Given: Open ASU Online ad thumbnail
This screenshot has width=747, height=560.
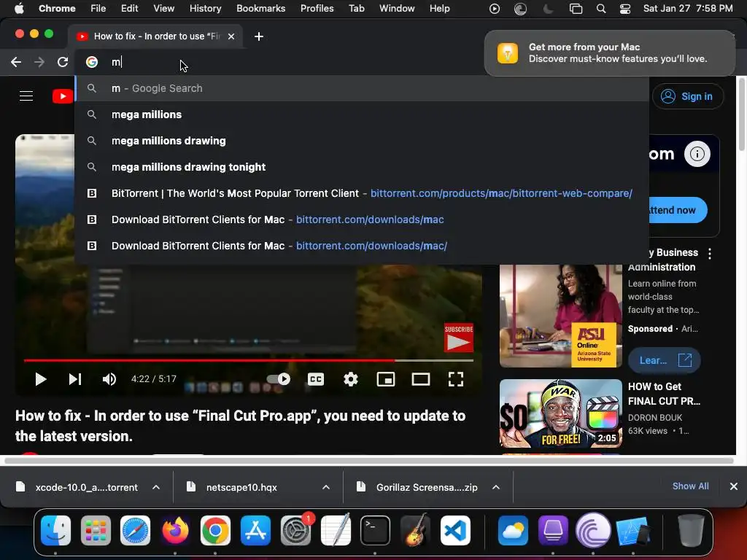Looking at the screenshot, I should click(561, 316).
